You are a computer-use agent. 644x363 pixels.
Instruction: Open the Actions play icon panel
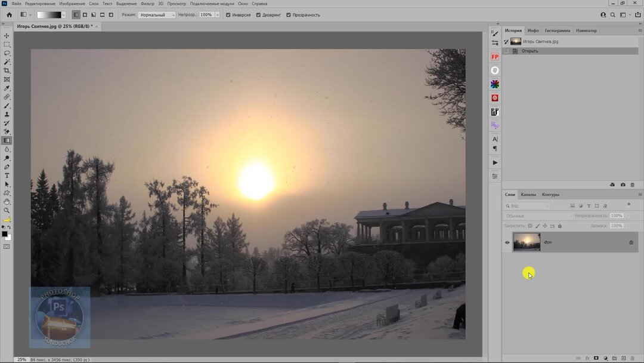tap(495, 163)
